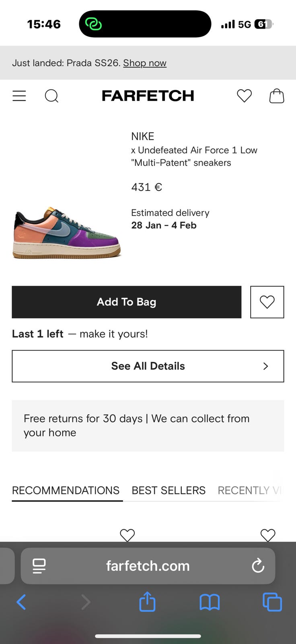Tap the Nike sneaker product image
This screenshot has height=644, width=296.
click(x=67, y=233)
